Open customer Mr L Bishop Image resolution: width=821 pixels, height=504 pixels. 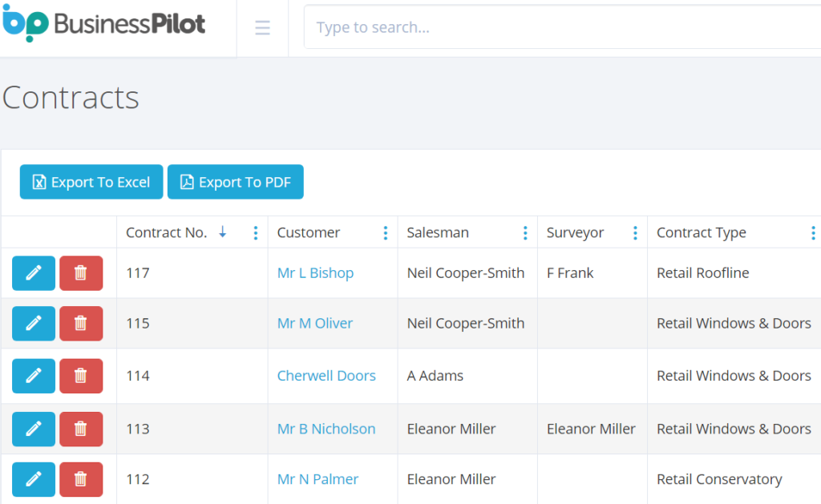click(315, 272)
